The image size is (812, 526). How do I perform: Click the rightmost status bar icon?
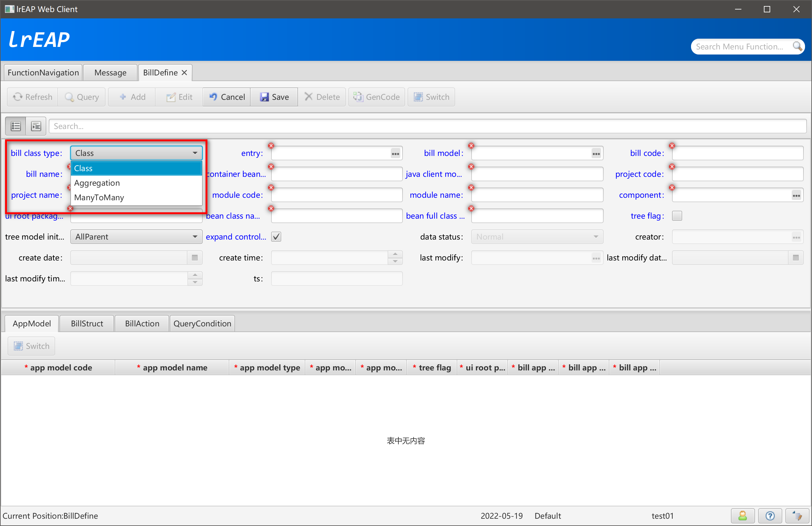[x=797, y=516]
